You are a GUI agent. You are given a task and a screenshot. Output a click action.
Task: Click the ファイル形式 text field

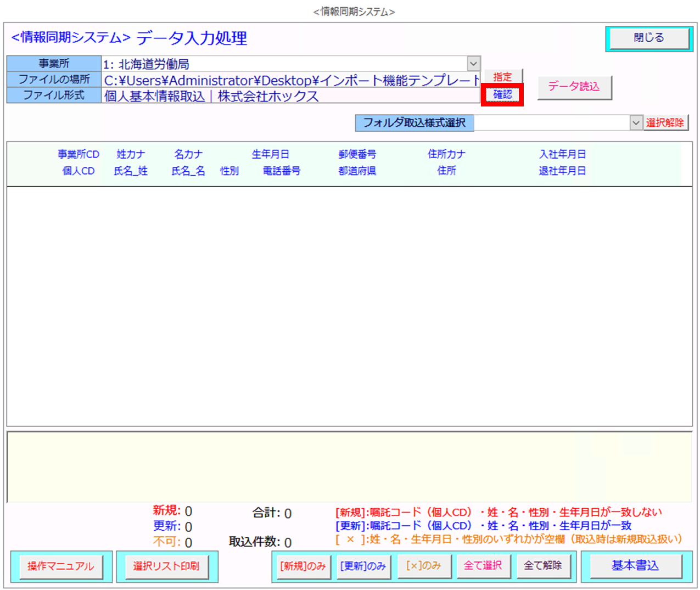point(291,96)
